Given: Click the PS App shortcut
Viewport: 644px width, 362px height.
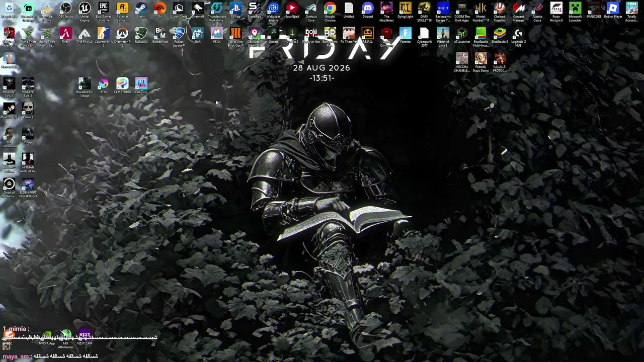Looking at the screenshot, I should pyautogui.click(x=235, y=11).
